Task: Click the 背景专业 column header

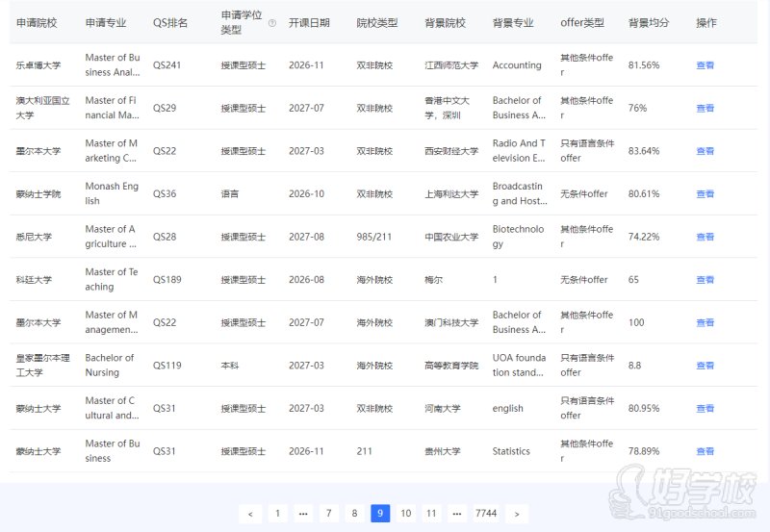Action: pos(513,23)
